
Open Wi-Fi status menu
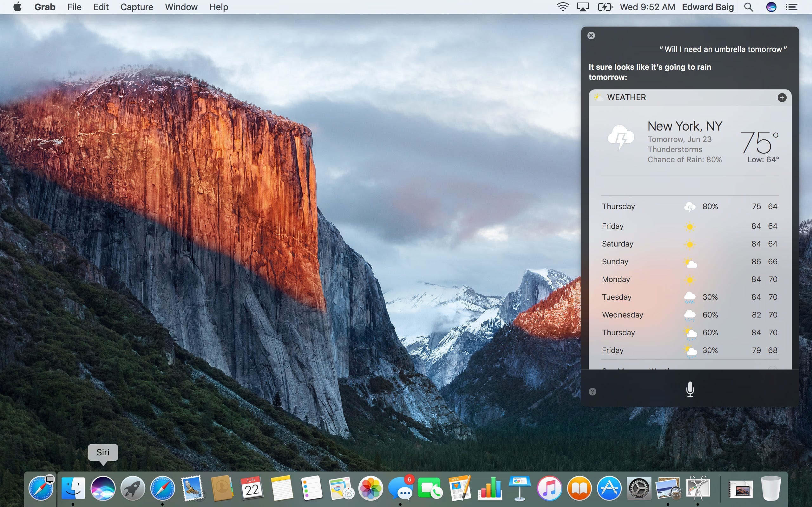point(562,7)
